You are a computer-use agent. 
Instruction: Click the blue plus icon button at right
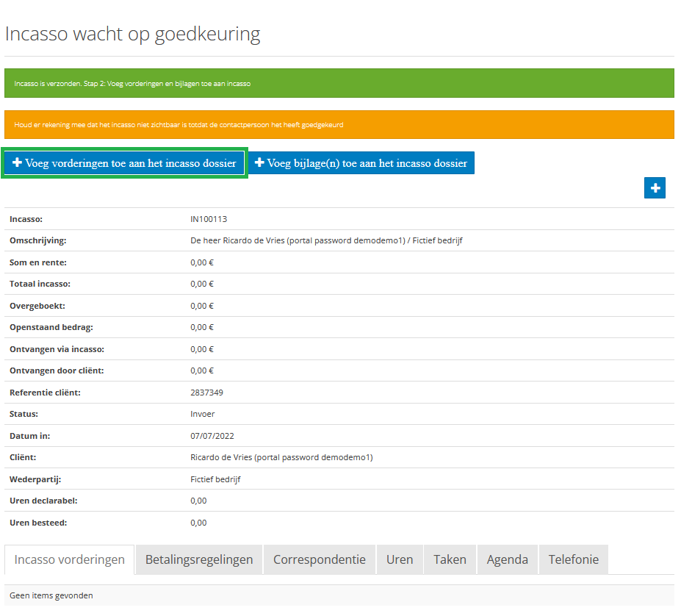[x=655, y=187]
